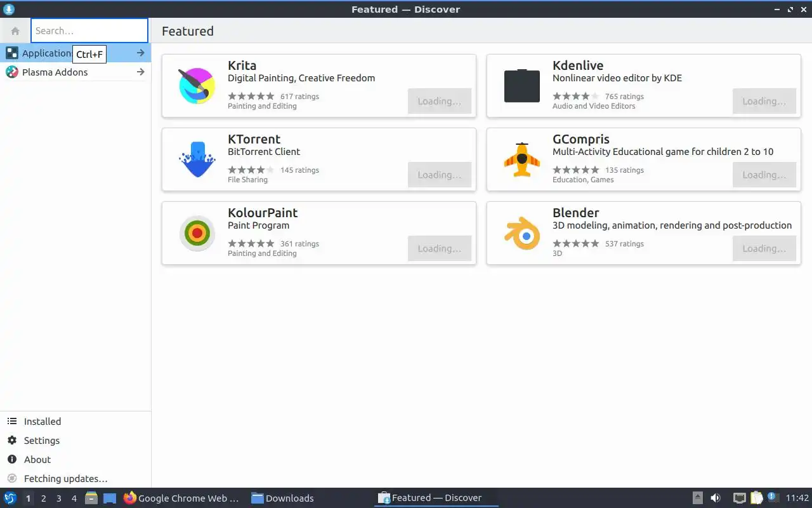Open the Settings page

click(x=75, y=440)
